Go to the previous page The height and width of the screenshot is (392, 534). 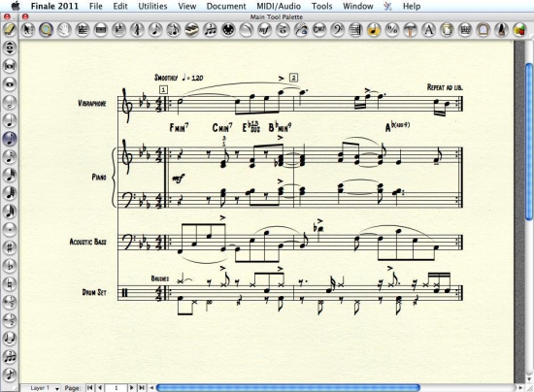click(99, 388)
